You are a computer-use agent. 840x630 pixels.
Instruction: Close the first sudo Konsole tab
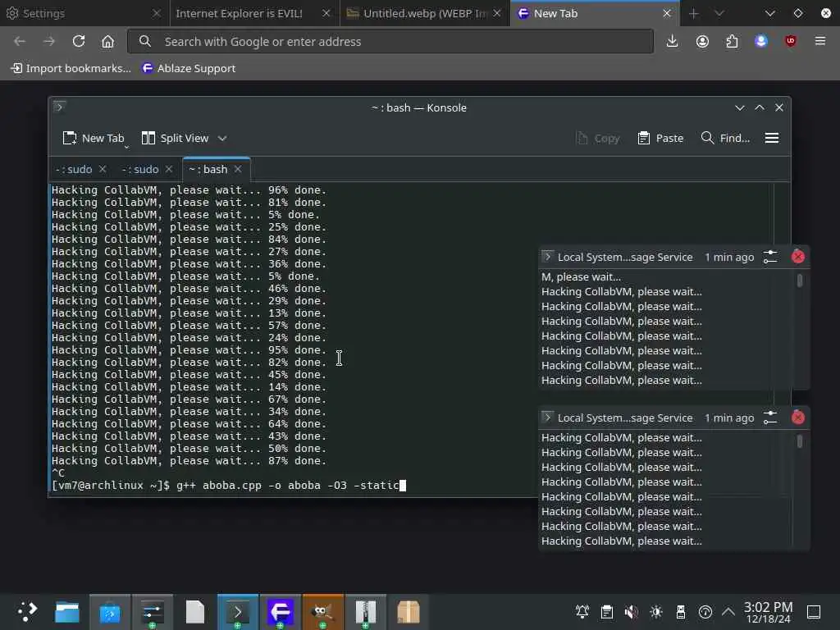coord(103,169)
